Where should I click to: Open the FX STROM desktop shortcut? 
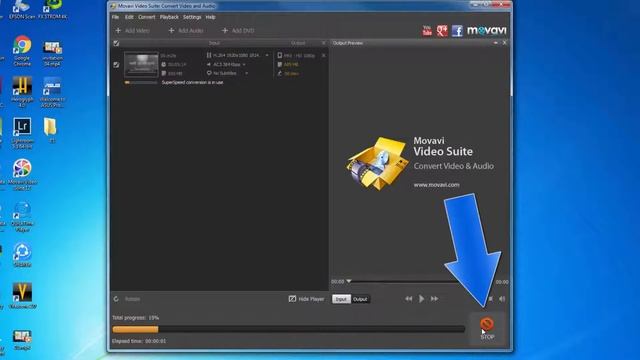pyautogui.click(x=53, y=10)
